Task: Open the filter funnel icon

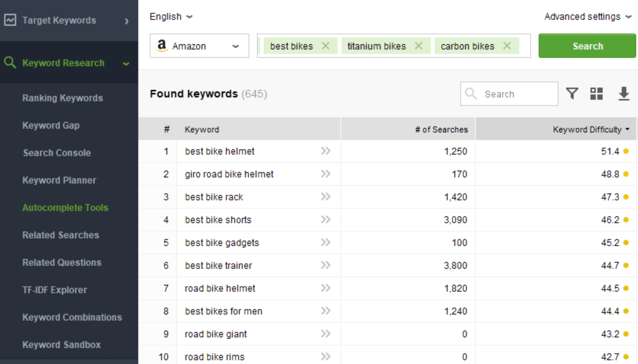Action: (572, 94)
